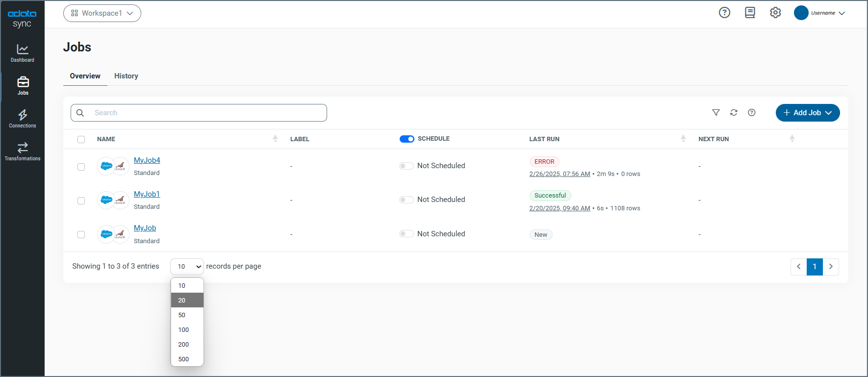The image size is (868, 377).
Task: Open the Dashboard from the sidebar
Action: (23, 53)
